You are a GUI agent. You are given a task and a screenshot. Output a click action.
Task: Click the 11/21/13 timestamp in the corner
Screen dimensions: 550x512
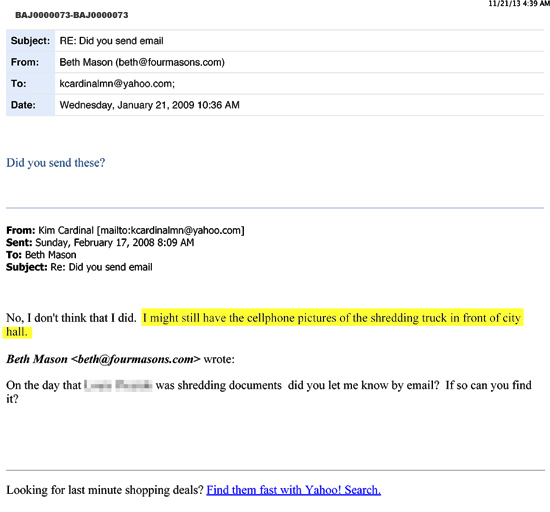point(519,4)
